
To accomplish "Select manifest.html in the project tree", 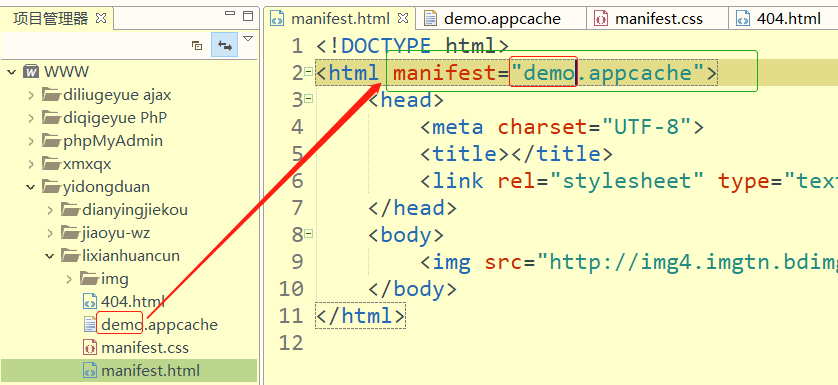I will pyautogui.click(x=150, y=371).
